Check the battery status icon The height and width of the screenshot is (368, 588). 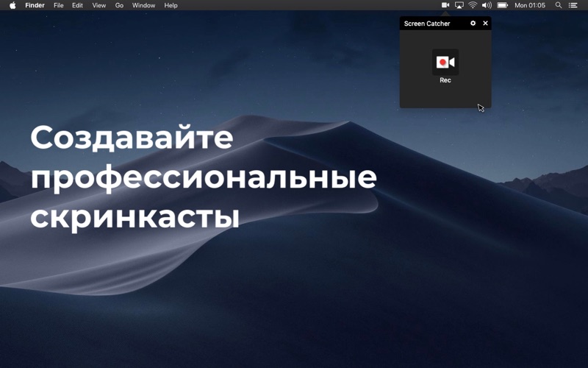click(x=503, y=5)
